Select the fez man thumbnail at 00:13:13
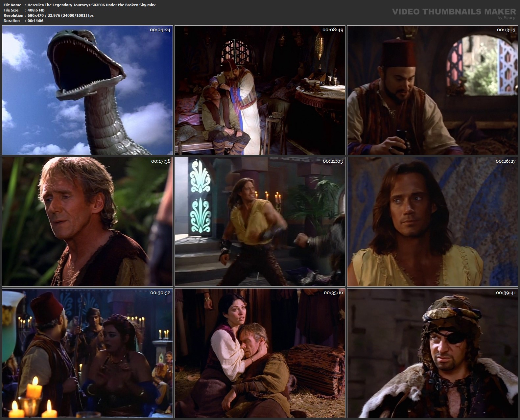This screenshot has height=420, width=520. pos(433,90)
